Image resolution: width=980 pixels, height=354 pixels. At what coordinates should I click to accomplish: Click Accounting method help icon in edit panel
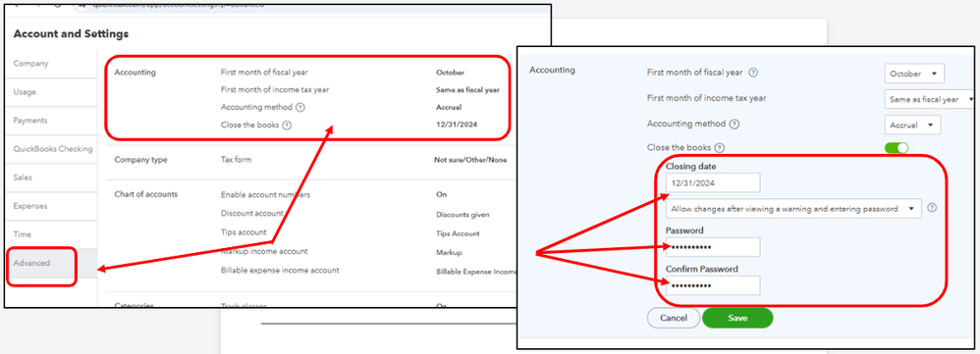(735, 125)
